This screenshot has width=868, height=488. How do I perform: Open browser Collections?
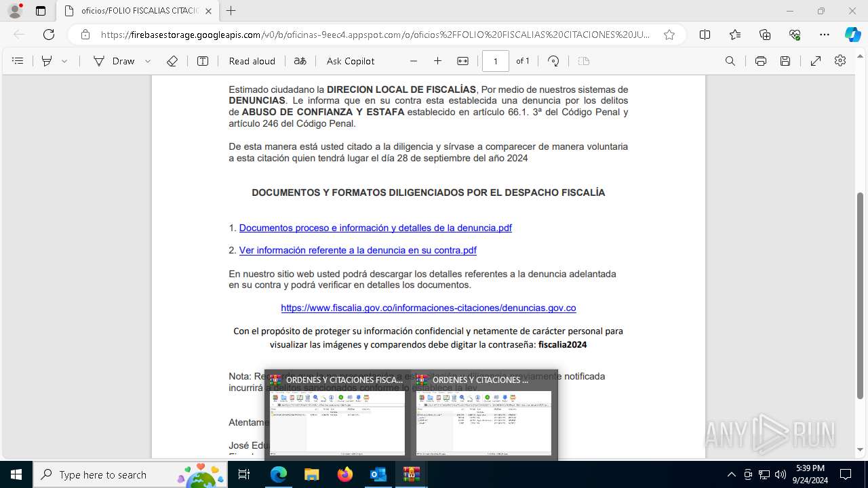765,35
